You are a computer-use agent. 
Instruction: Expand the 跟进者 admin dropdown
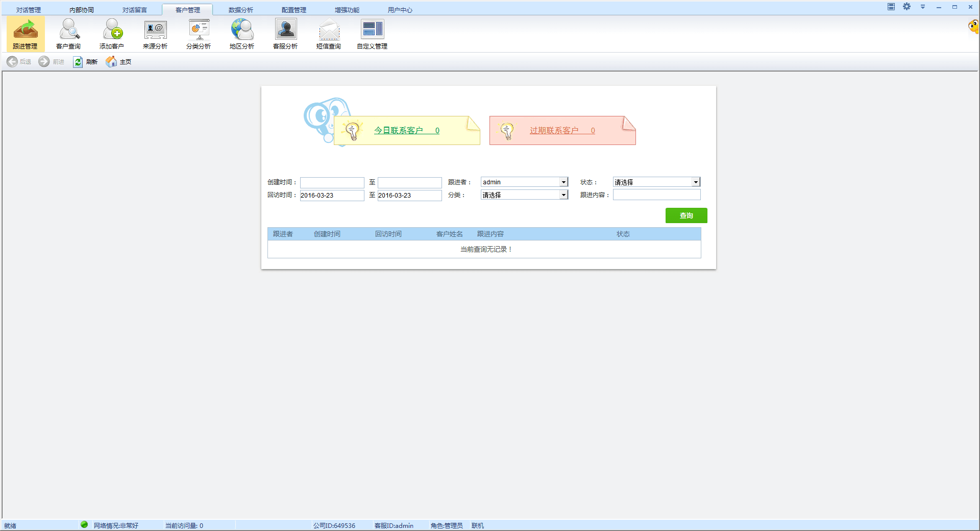coord(563,182)
